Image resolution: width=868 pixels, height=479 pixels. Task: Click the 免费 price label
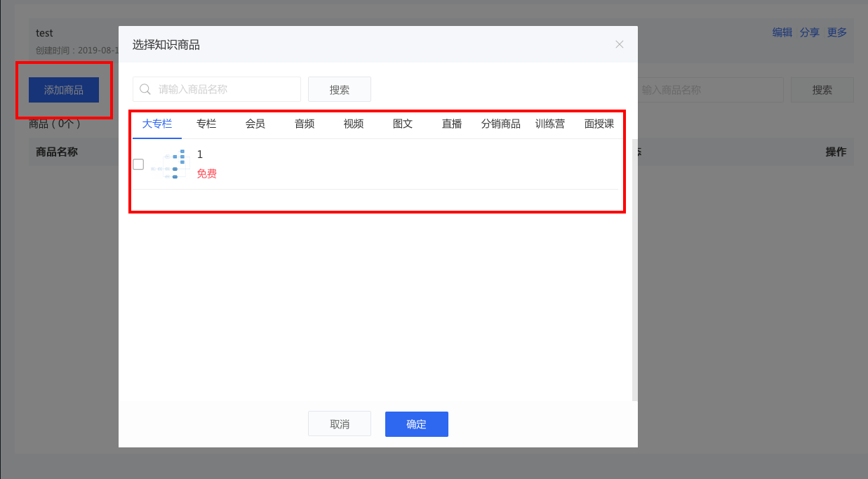(x=207, y=173)
